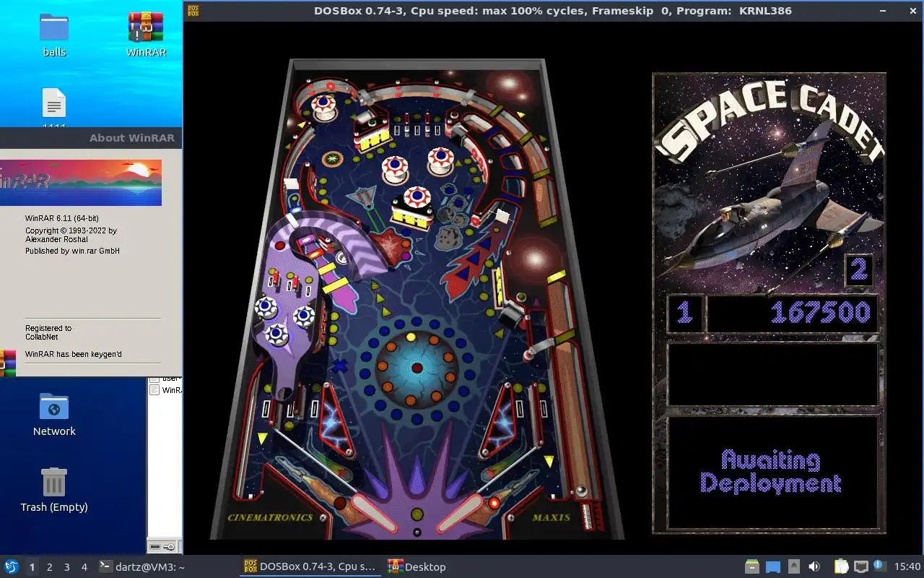Click the MAXIS label on the table
The width and height of the screenshot is (924, 578).
pyautogui.click(x=552, y=517)
